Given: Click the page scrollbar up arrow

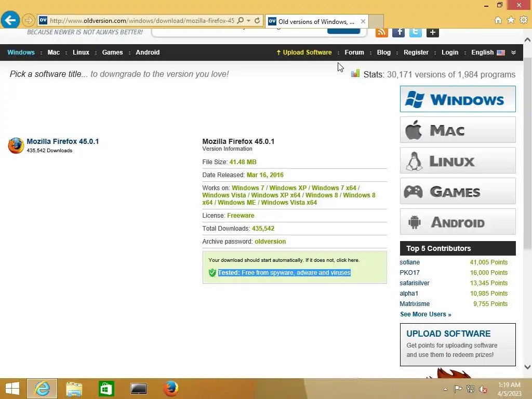Looking at the screenshot, I should tap(527, 40).
